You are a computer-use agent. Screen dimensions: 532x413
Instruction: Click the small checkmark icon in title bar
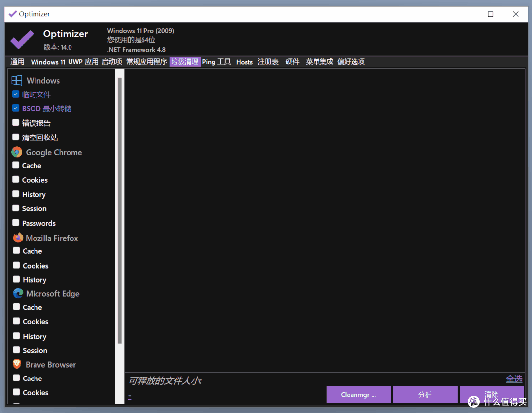(12, 14)
